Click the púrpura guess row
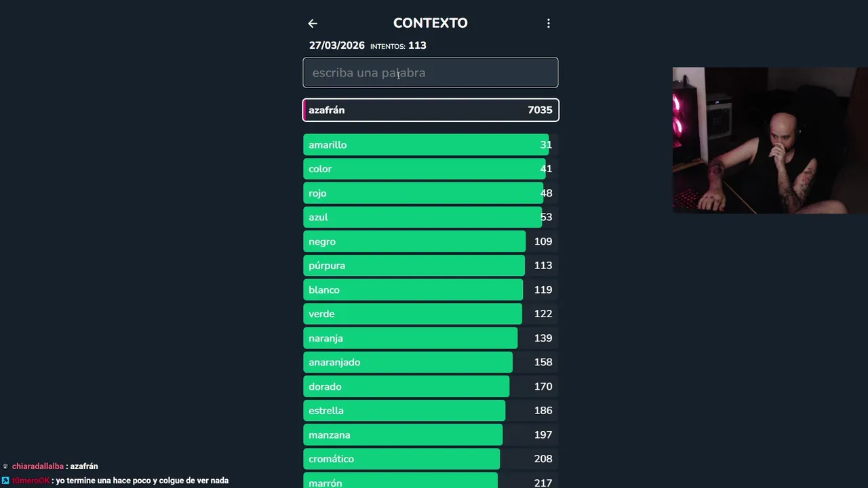This screenshot has height=488, width=868. 430,266
